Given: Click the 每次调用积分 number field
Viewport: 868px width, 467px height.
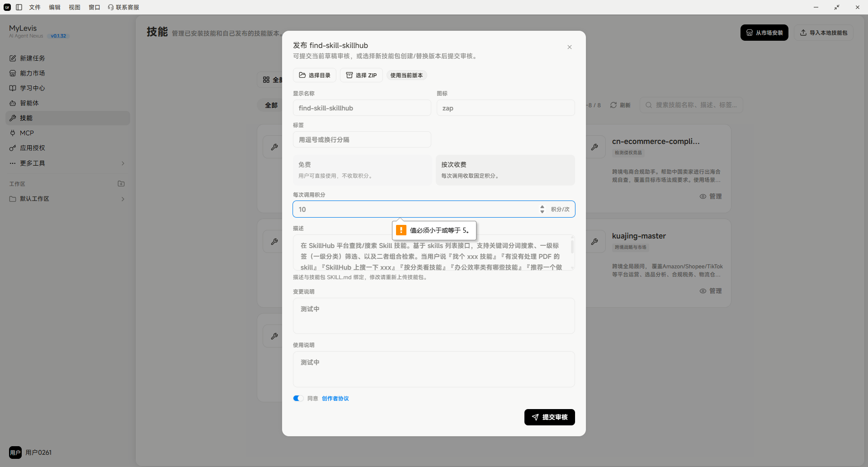Looking at the screenshot, I should tap(434, 209).
